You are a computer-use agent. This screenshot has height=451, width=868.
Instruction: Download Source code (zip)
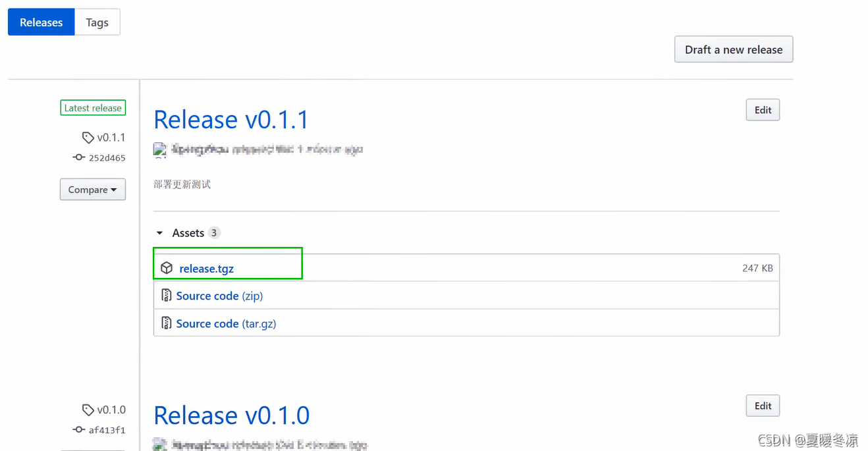coord(219,296)
